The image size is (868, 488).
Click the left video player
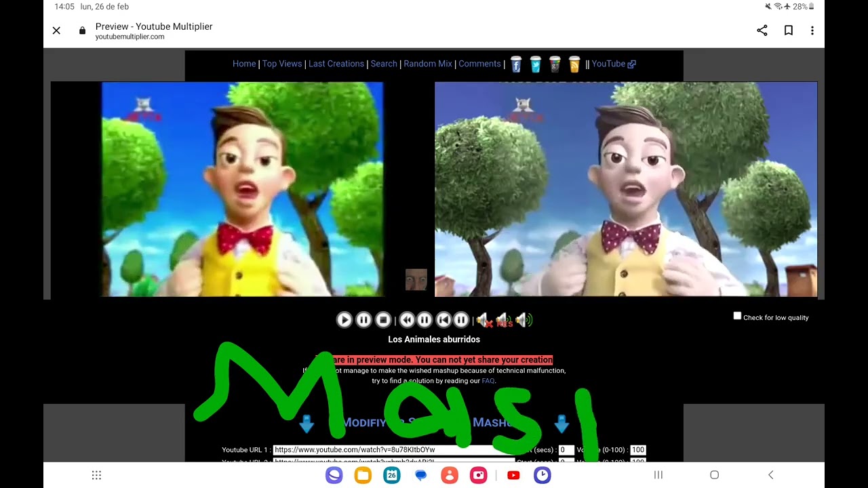243,189
